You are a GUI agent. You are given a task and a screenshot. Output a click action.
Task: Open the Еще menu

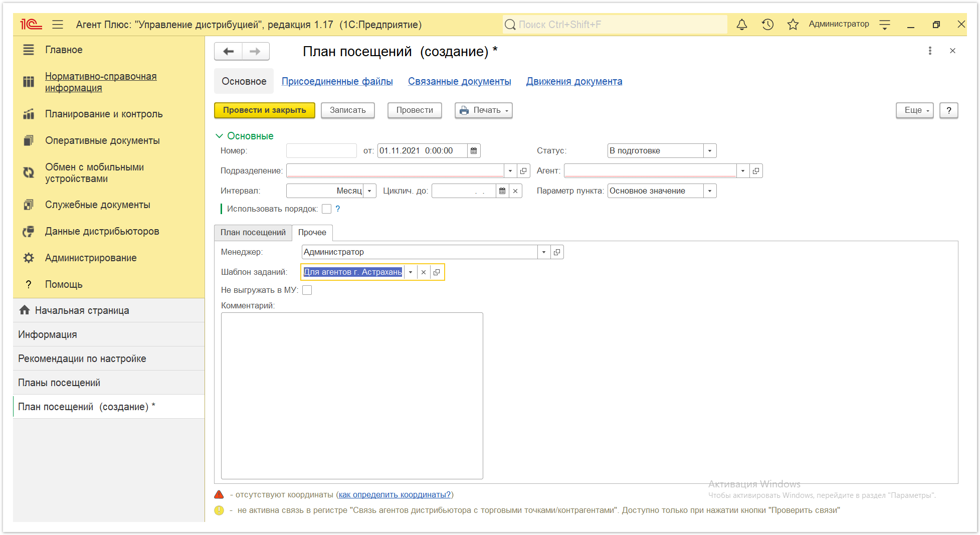tap(915, 110)
